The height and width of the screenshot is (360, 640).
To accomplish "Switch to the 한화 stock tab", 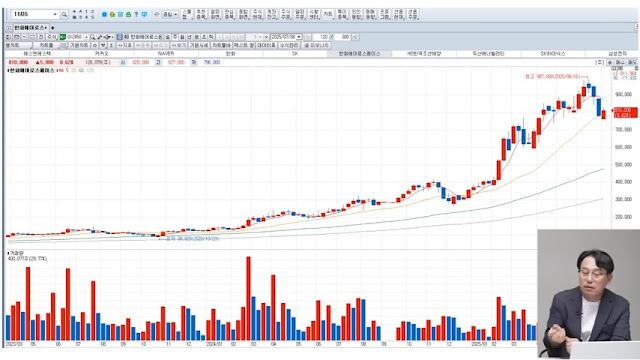I will (231, 54).
